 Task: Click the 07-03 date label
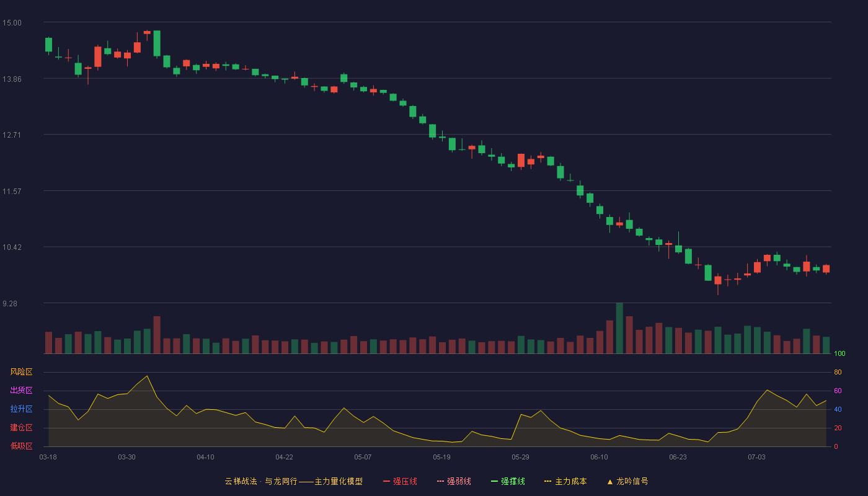click(756, 457)
